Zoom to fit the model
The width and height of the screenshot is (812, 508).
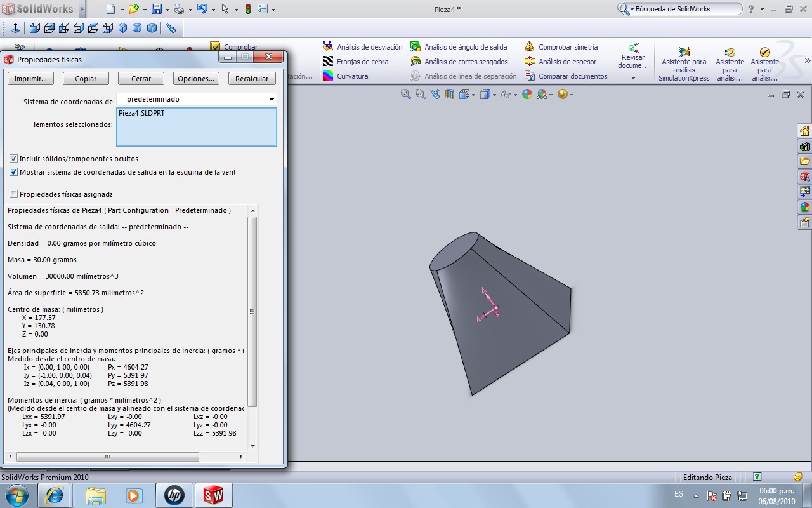406,94
